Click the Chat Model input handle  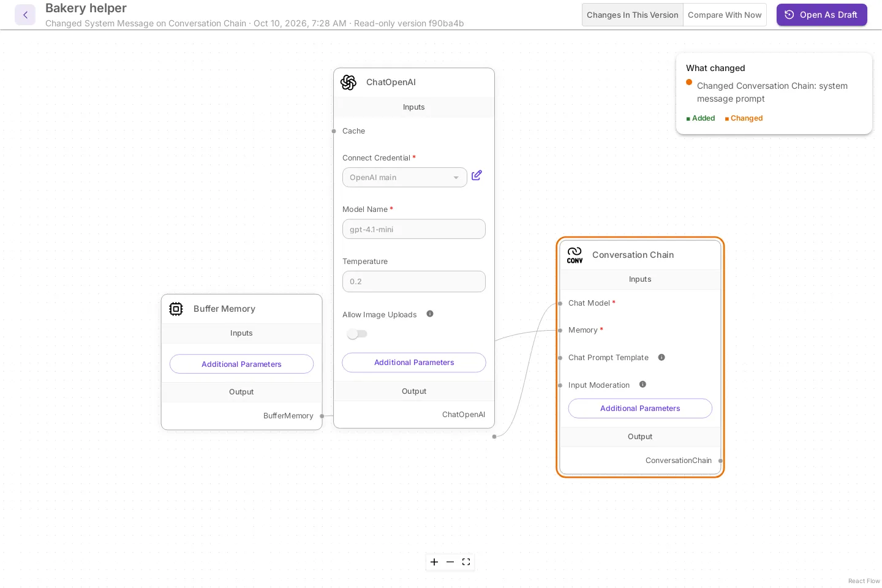[560, 303]
